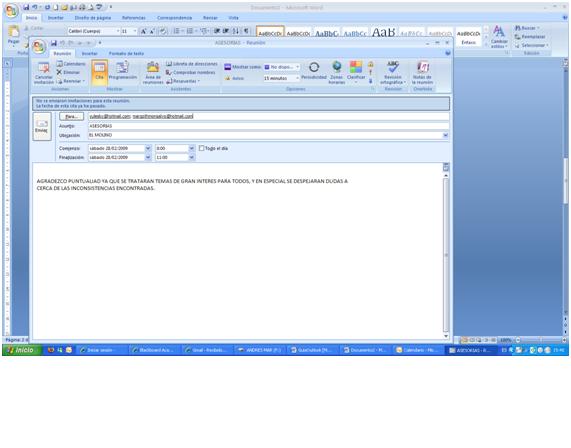Click the recipients email address field
Viewport: 571px width, 448px height.
[x=268, y=116]
